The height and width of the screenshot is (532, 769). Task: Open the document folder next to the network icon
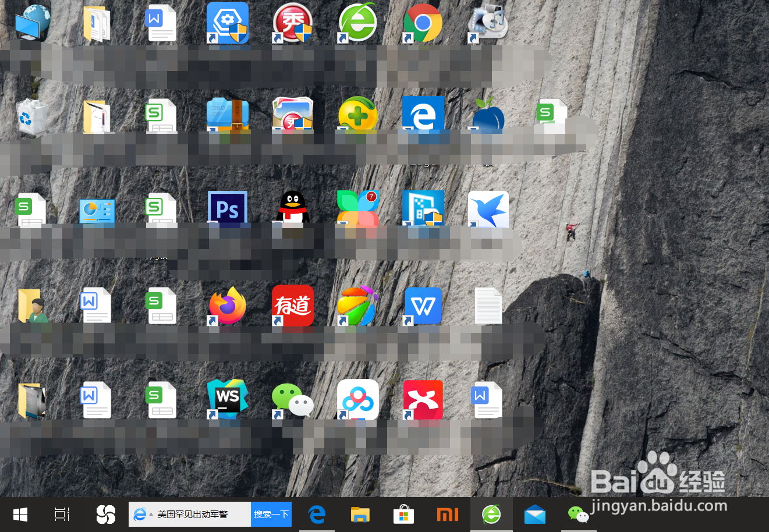[97, 23]
